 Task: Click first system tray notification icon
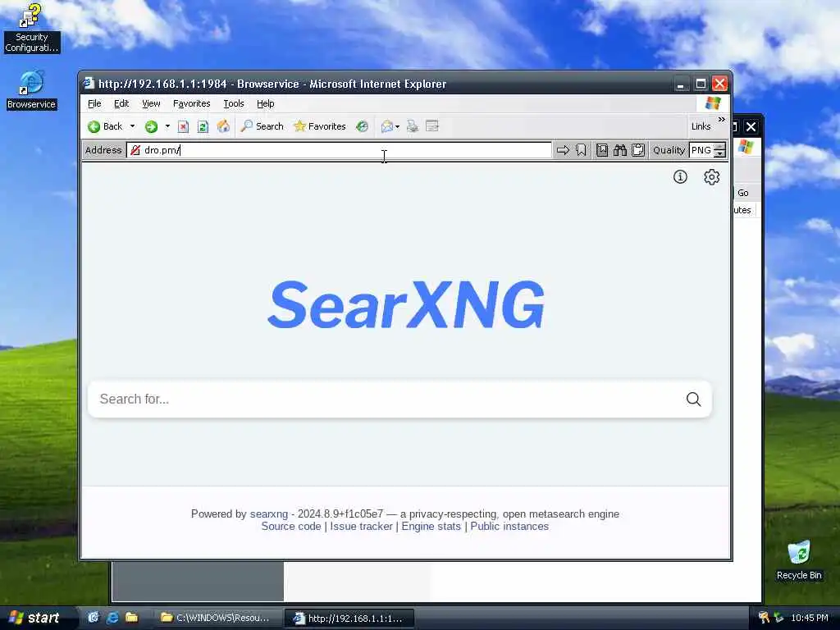point(764,618)
